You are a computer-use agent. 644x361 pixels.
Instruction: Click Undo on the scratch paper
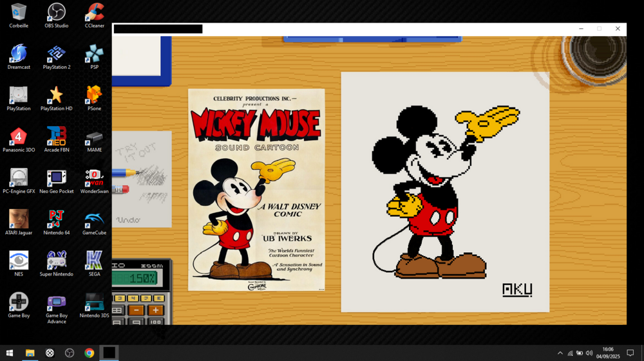(x=128, y=220)
